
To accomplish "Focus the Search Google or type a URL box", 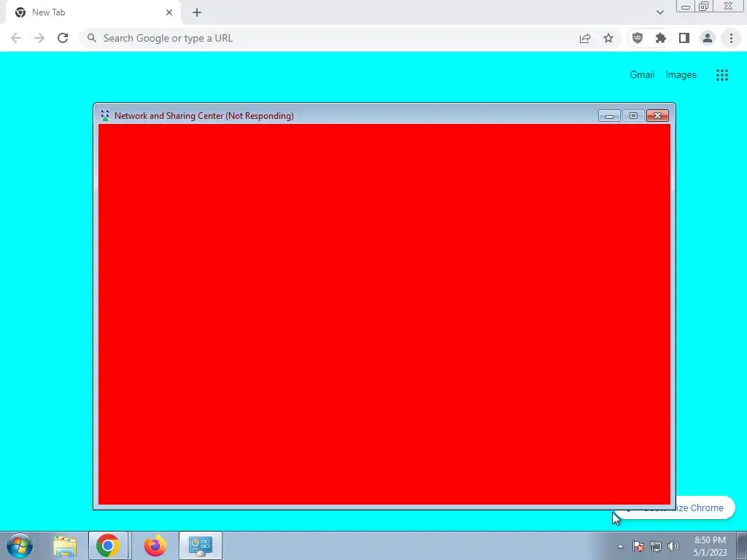I will coord(329,38).
